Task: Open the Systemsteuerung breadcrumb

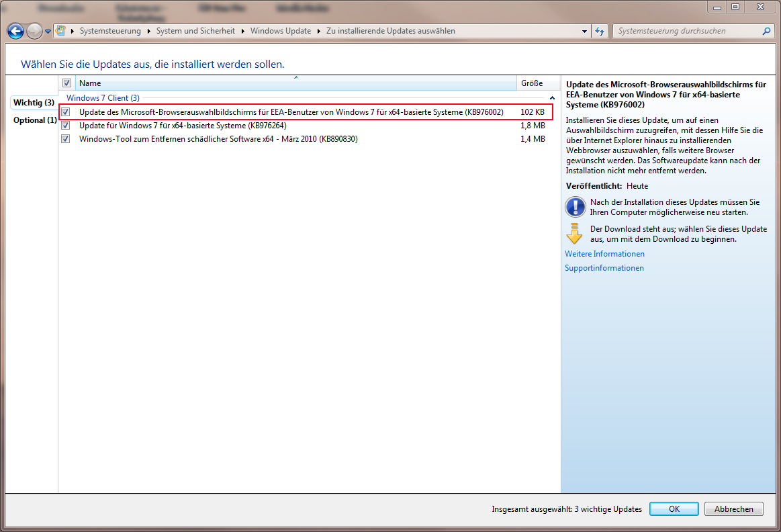Action: [110, 31]
